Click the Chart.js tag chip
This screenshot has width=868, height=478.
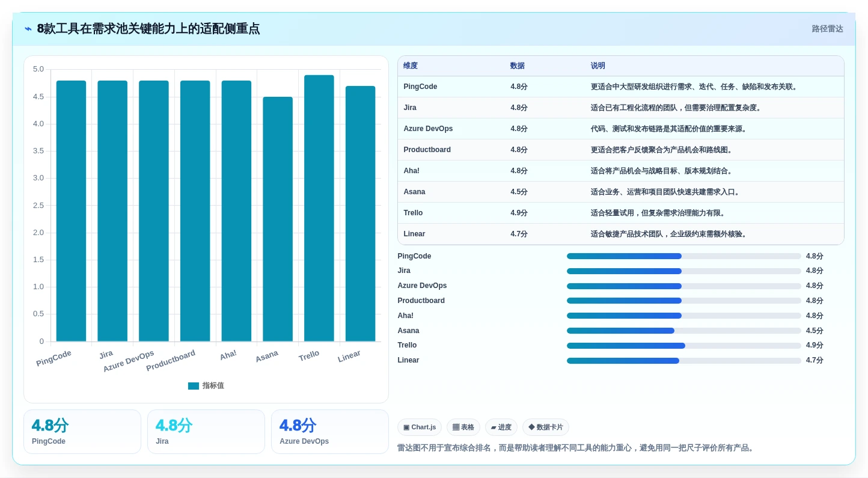[x=420, y=427]
